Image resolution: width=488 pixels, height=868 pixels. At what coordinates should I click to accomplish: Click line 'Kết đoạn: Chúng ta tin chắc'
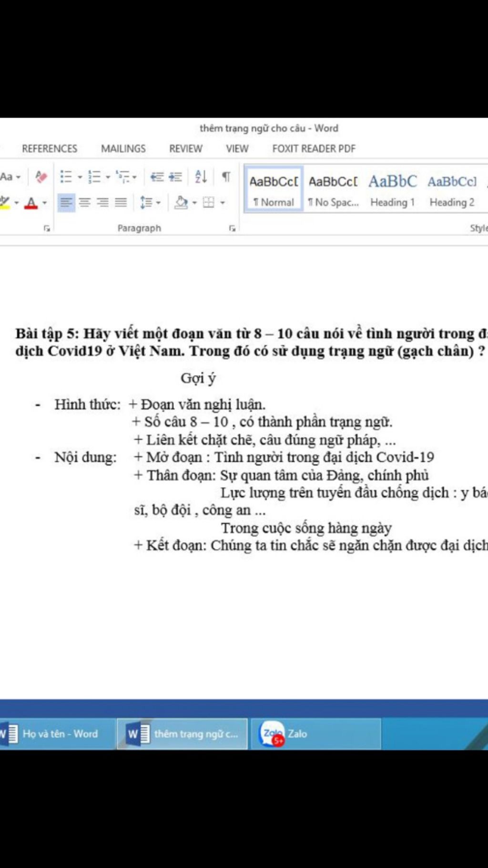tap(311, 546)
